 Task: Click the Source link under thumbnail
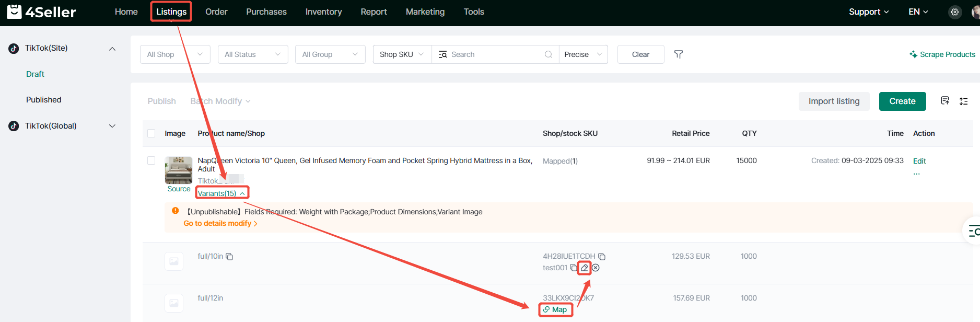(179, 189)
